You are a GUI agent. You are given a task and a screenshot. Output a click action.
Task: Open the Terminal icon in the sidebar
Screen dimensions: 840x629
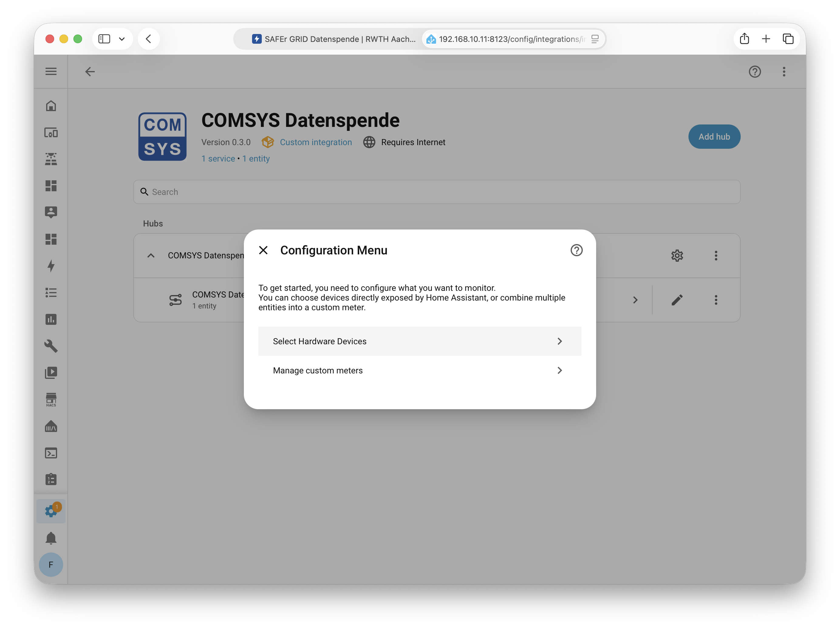point(51,453)
